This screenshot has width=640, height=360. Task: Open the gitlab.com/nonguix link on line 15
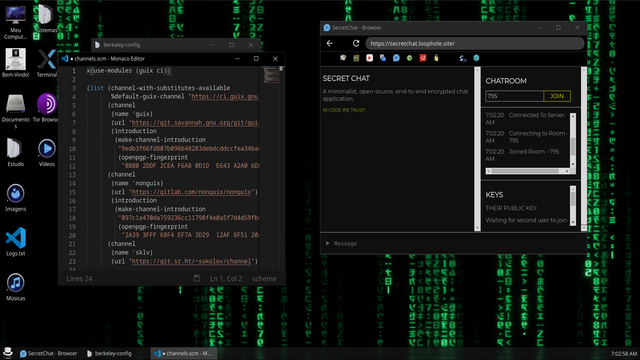[x=192, y=192]
